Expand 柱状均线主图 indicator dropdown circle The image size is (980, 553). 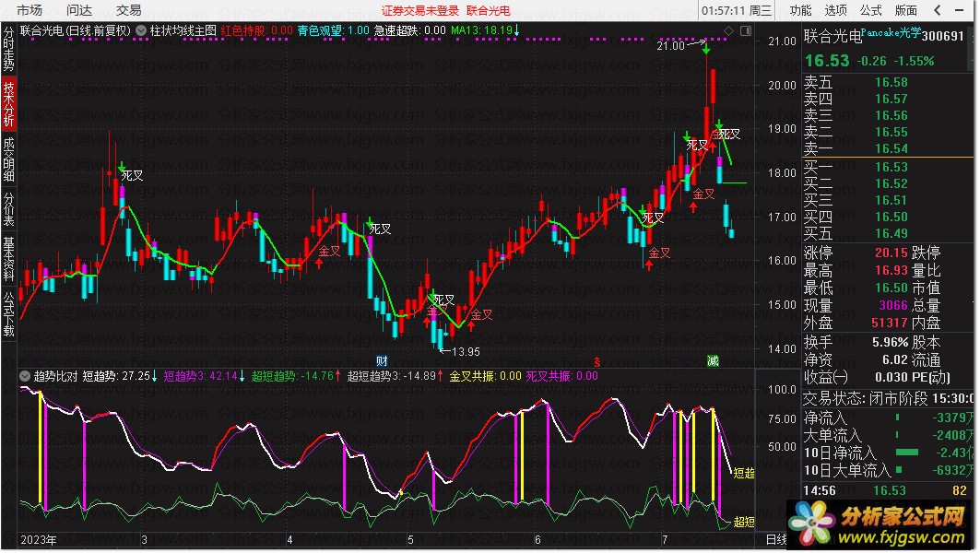[141, 30]
